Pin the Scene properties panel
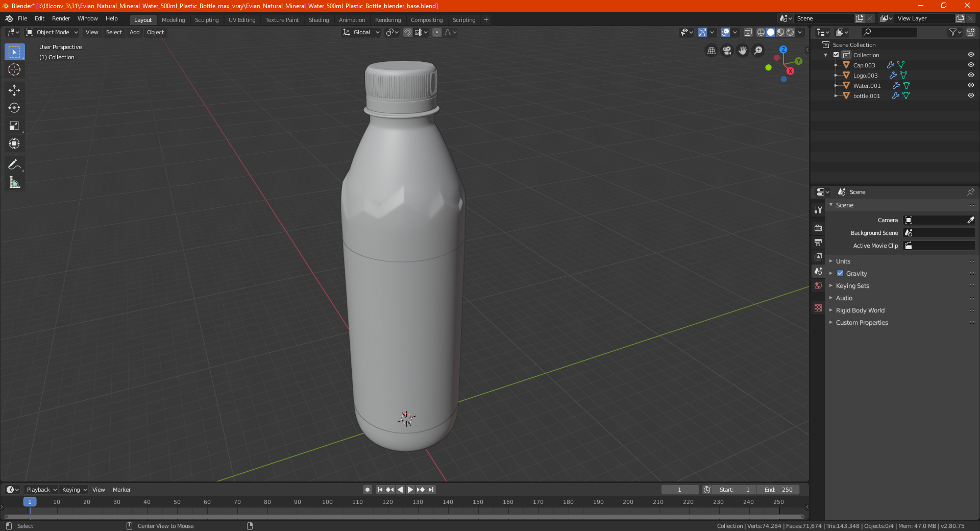 [970, 192]
